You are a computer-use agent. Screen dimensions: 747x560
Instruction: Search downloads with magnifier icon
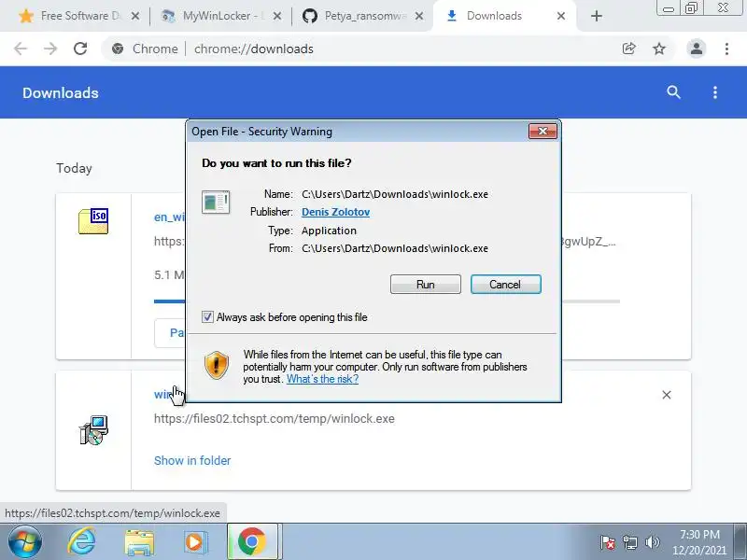673,92
